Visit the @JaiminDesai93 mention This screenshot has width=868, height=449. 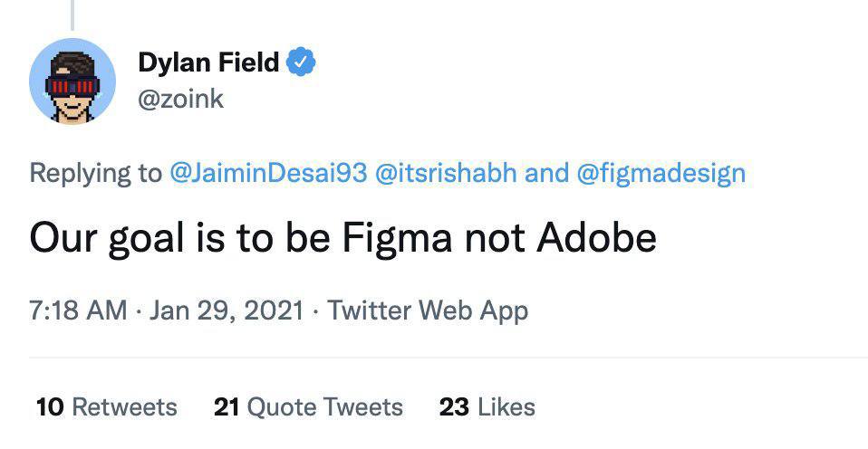coord(268,173)
